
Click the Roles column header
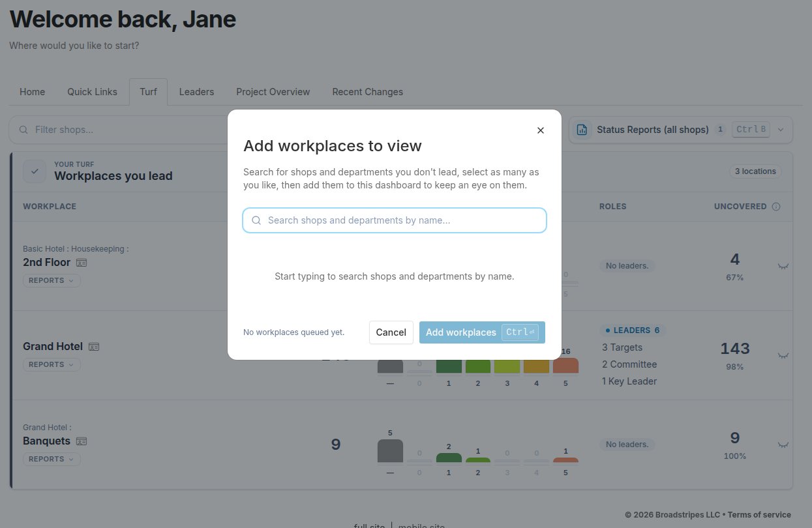612,207
